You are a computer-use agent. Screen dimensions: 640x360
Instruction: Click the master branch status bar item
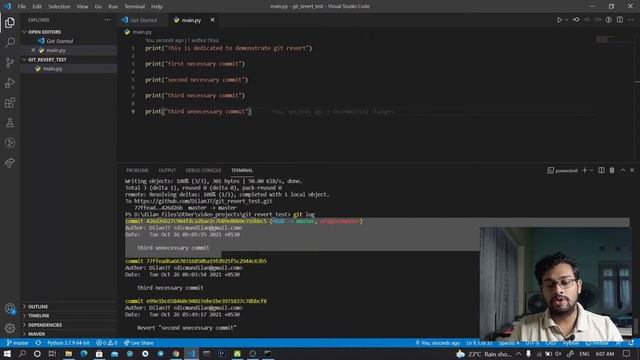coord(18,343)
